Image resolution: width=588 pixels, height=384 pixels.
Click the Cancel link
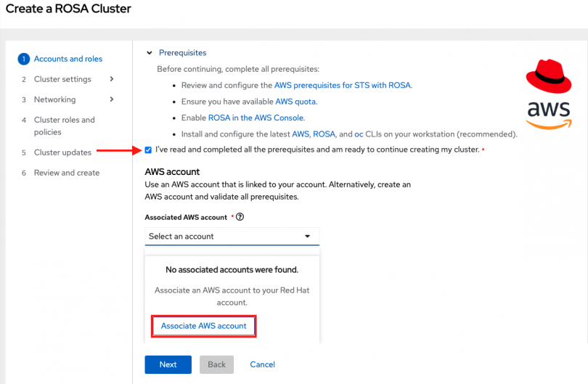[262, 364]
